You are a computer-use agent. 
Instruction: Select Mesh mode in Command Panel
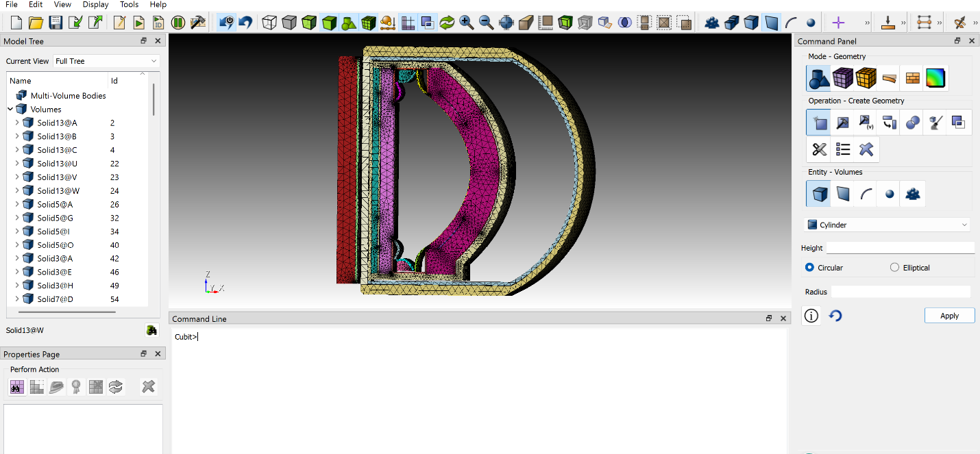[842, 78]
